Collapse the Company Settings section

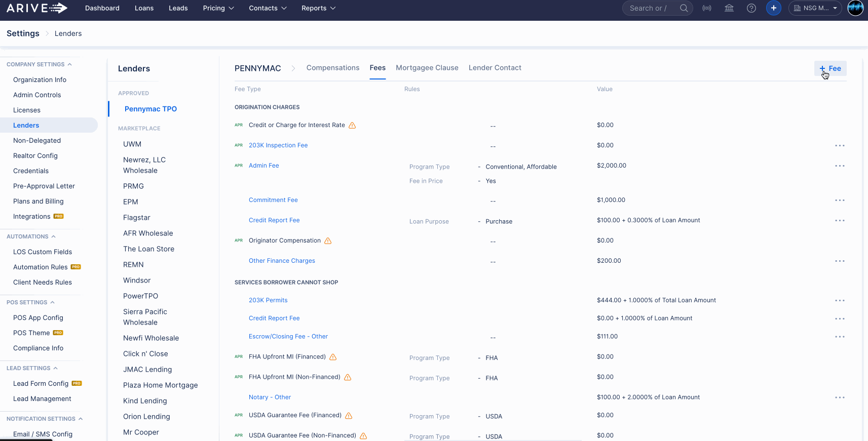[x=39, y=64]
